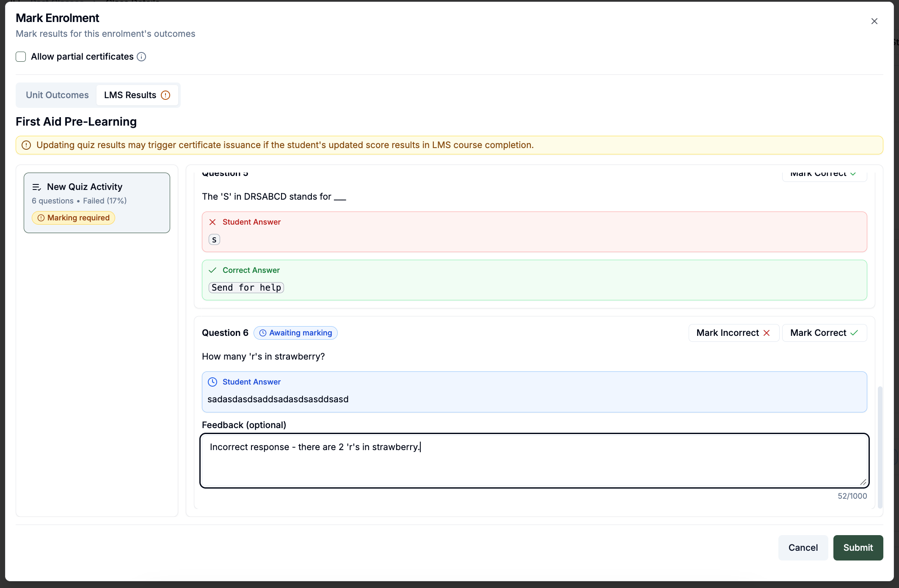The height and width of the screenshot is (588, 899).
Task: Click the clock icon next to Question 6's Student Answer
Action: tap(212, 382)
